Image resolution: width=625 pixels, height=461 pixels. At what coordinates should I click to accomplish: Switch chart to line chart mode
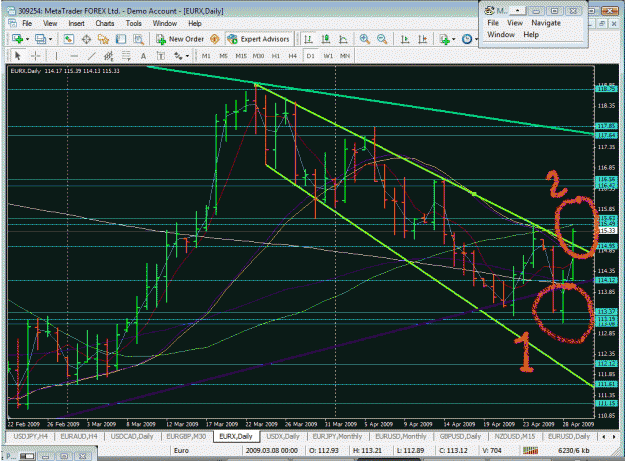[343, 39]
